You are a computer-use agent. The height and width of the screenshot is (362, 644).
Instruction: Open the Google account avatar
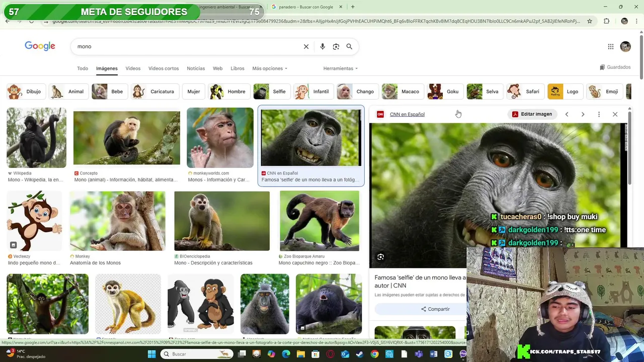point(625,46)
